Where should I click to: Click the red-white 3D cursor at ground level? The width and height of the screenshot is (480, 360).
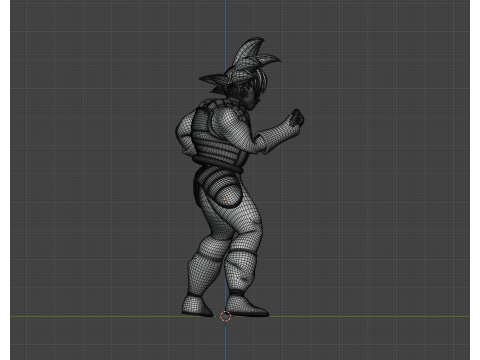point(226,316)
